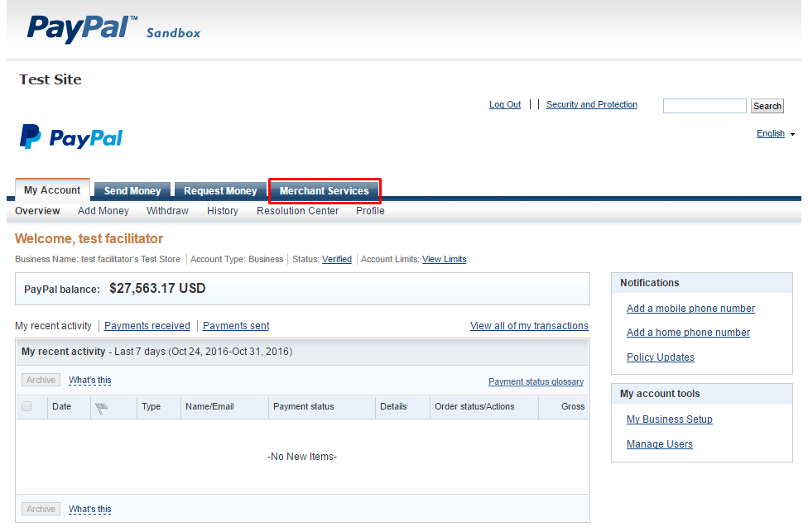
Task: Click the Log Out link
Action: point(505,104)
